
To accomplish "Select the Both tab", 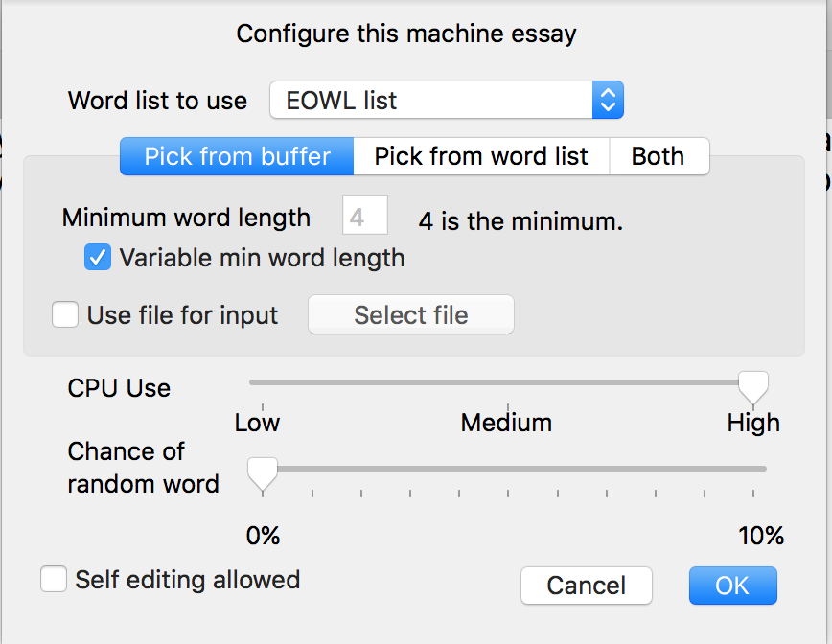I will [x=659, y=156].
